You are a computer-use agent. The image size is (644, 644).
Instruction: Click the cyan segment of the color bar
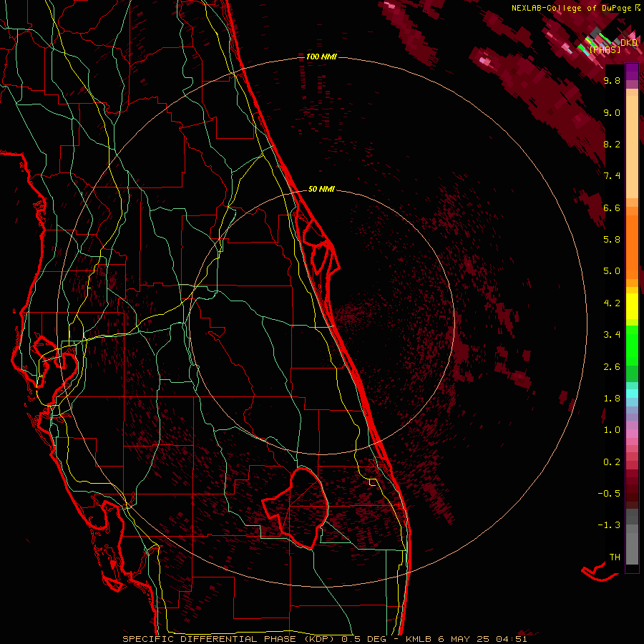[632, 393]
